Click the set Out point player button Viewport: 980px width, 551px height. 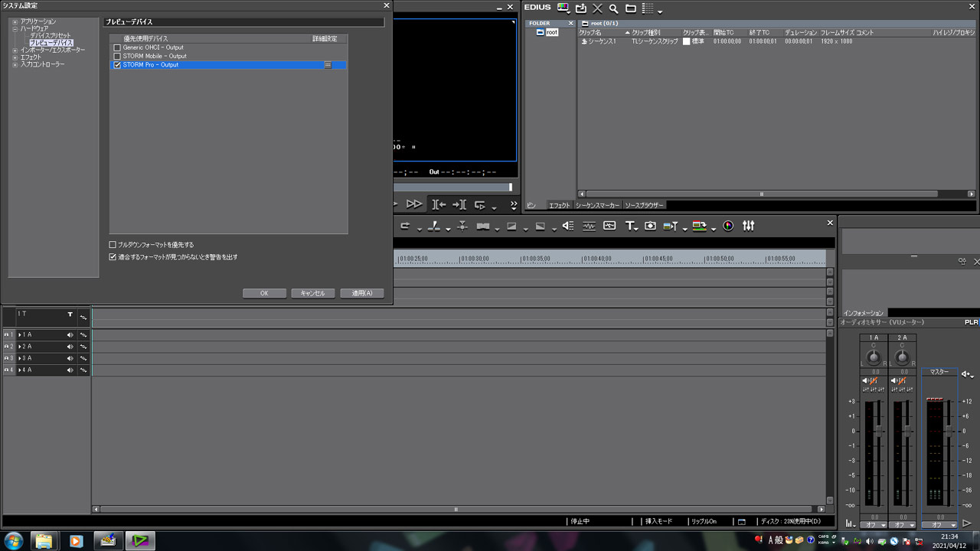[459, 204]
